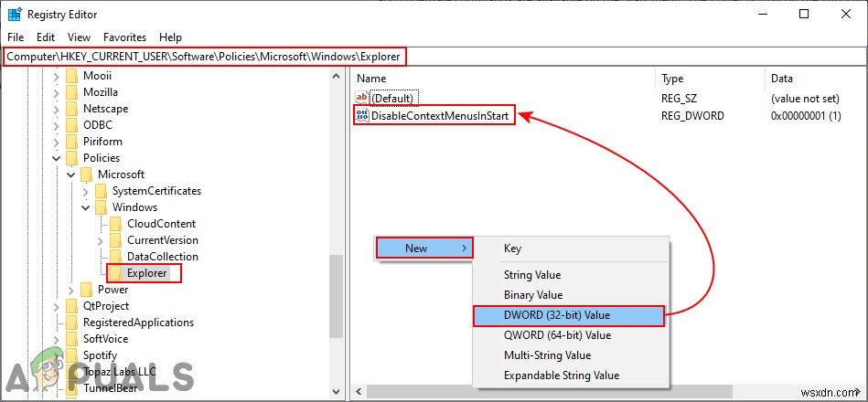868x402 pixels.
Task: Click the Windows folder icon
Action: click(x=101, y=207)
